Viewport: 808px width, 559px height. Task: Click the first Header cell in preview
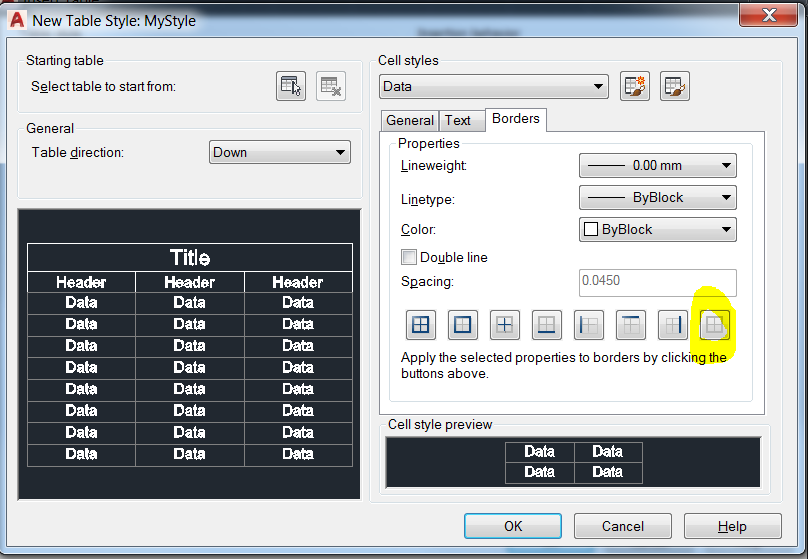tap(81, 282)
